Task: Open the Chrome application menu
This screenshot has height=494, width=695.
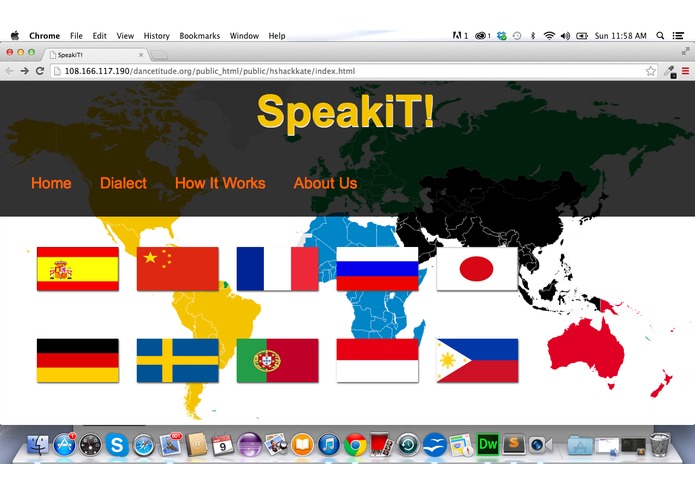Action: [44, 35]
